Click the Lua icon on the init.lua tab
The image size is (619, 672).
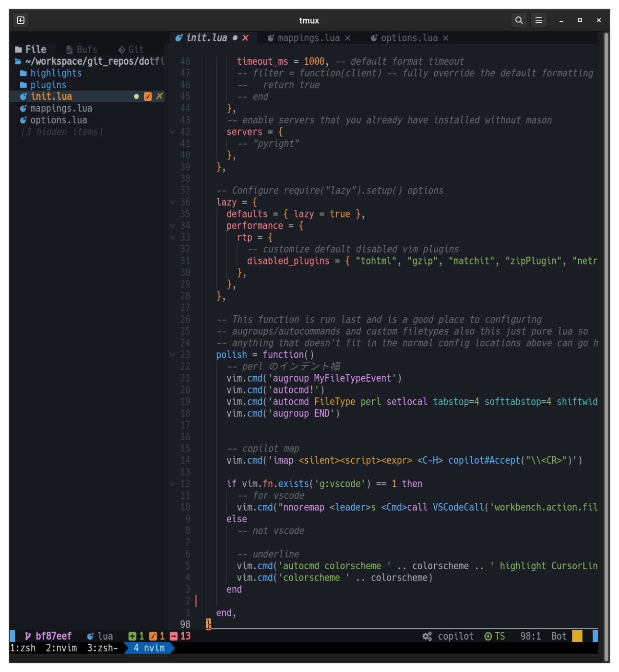click(x=179, y=38)
